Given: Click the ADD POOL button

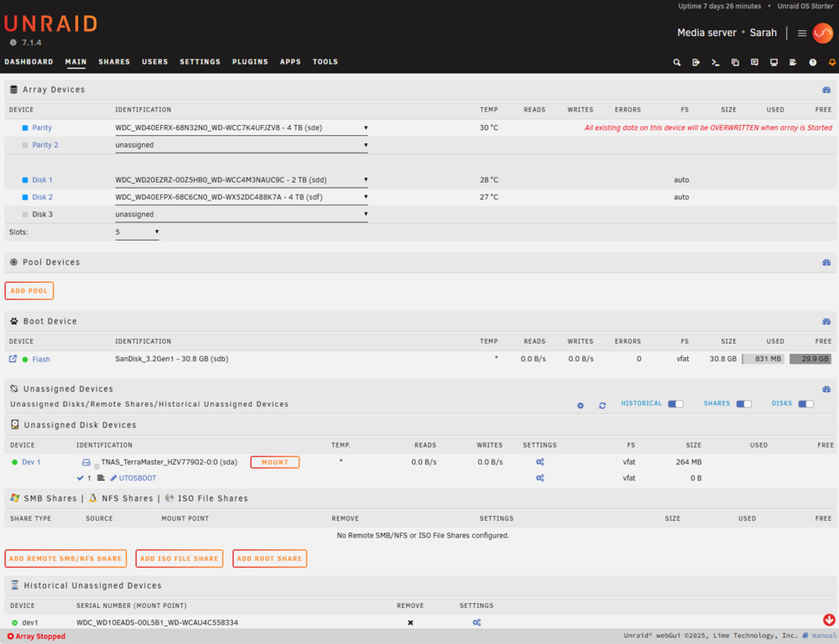Looking at the screenshot, I should 29,291.
